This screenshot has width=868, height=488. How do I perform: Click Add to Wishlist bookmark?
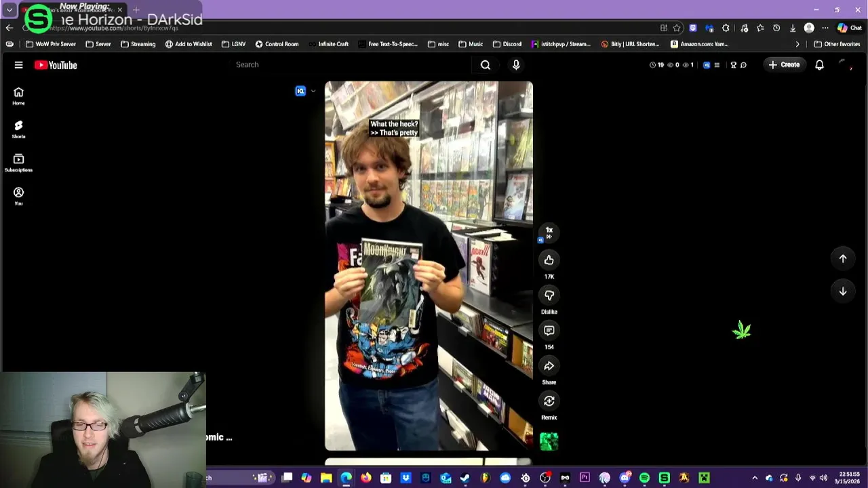click(189, 44)
